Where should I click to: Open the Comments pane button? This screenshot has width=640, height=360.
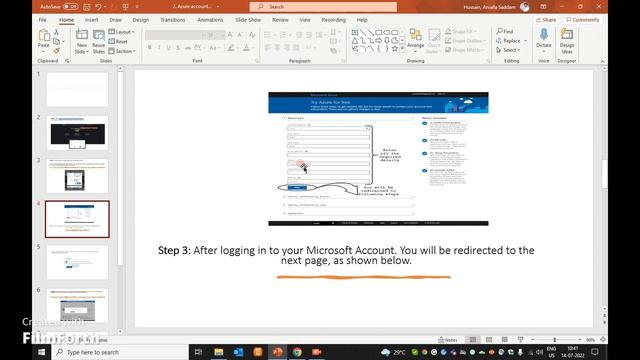(x=582, y=20)
